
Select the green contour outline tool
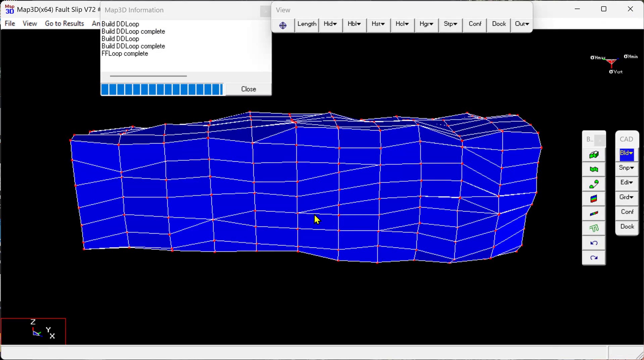594,228
